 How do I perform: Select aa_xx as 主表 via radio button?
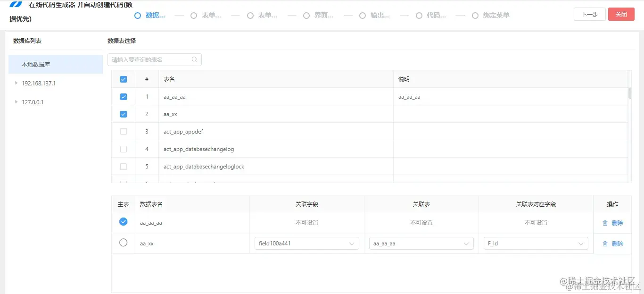tap(123, 243)
